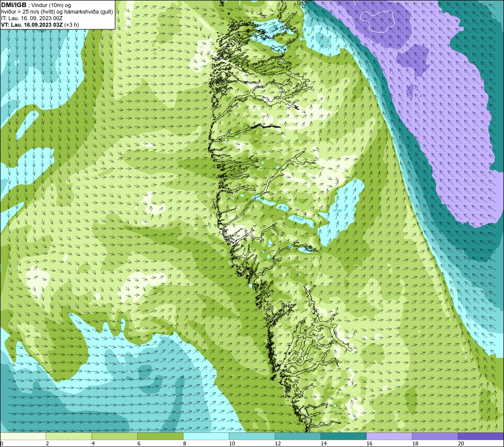
Task: Click the 2–4 m/s light green legend swatch
Action: tap(69, 436)
